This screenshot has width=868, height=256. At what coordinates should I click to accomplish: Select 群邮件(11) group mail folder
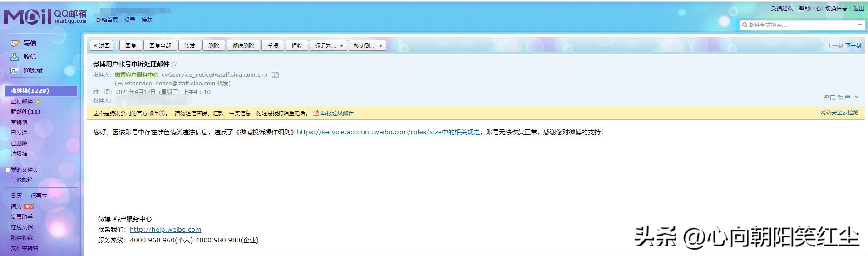click(x=26, y=112)
